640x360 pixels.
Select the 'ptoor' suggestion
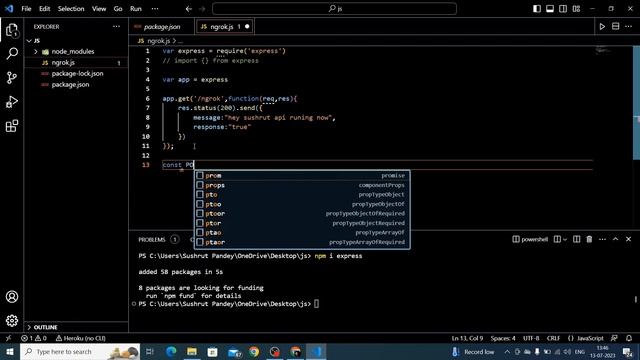pos(302,213)
